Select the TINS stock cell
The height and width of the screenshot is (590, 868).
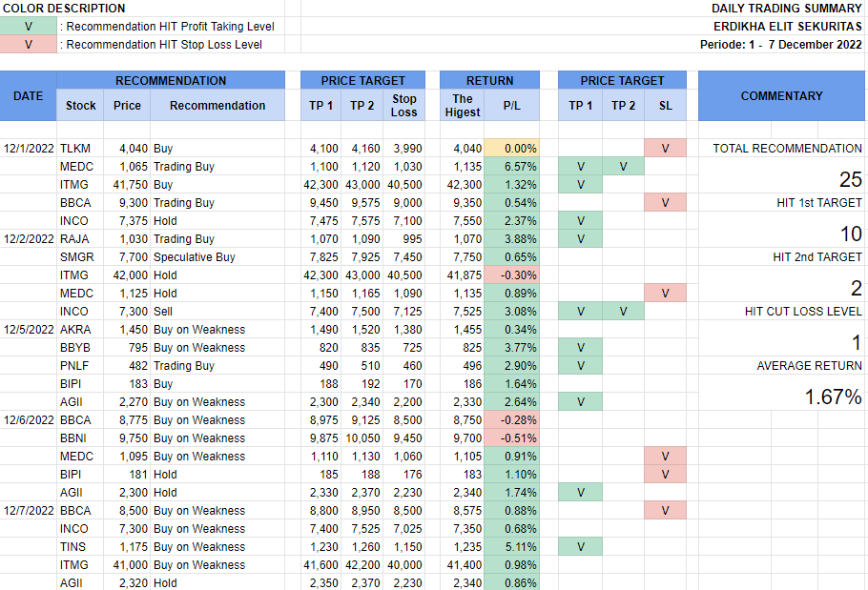click(x=75, y=547)
